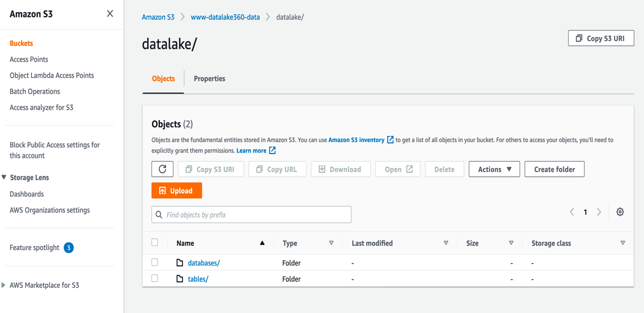Open the tables/ folder link
644x313 pixels.
pyautogui.click(x=198, y=279)
